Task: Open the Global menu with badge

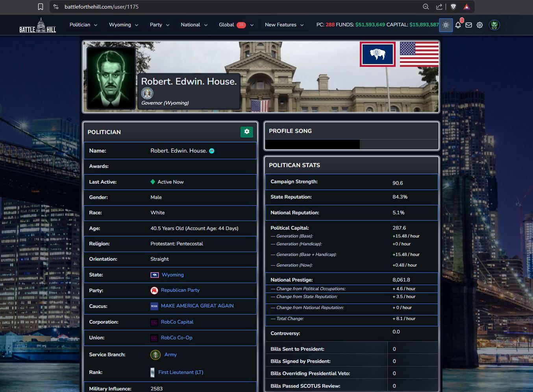Action: tap(236, 25)
